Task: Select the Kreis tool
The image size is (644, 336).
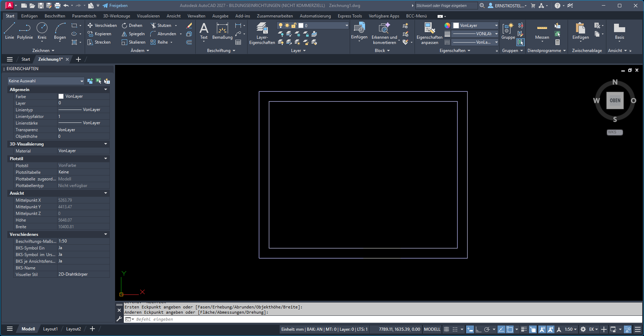Action: 42,31
